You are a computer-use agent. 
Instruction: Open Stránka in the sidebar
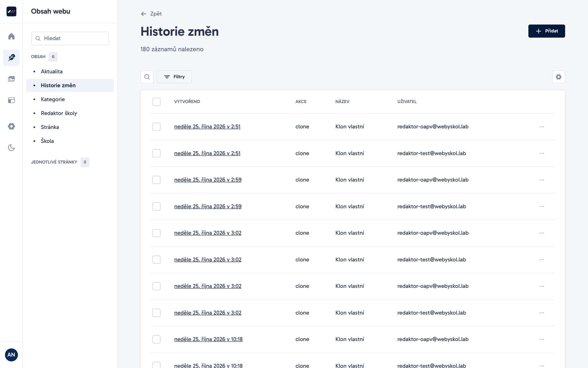(x=70, y=127)
